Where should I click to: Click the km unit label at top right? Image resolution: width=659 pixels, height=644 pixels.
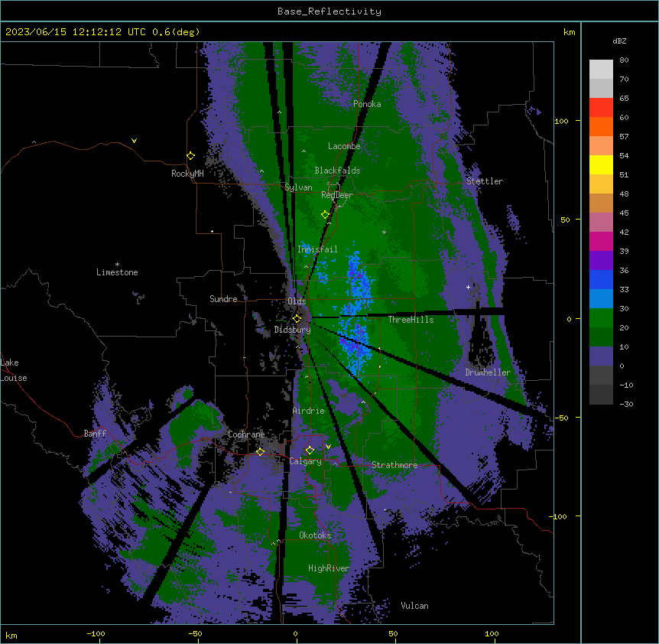pyautogui.click(x=569, y=32)
